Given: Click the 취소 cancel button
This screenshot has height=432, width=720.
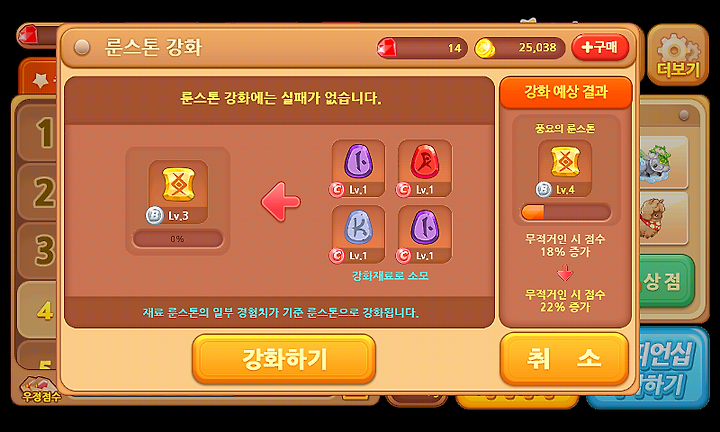Looking at the screenshot, I should click(x=564, y=359).
